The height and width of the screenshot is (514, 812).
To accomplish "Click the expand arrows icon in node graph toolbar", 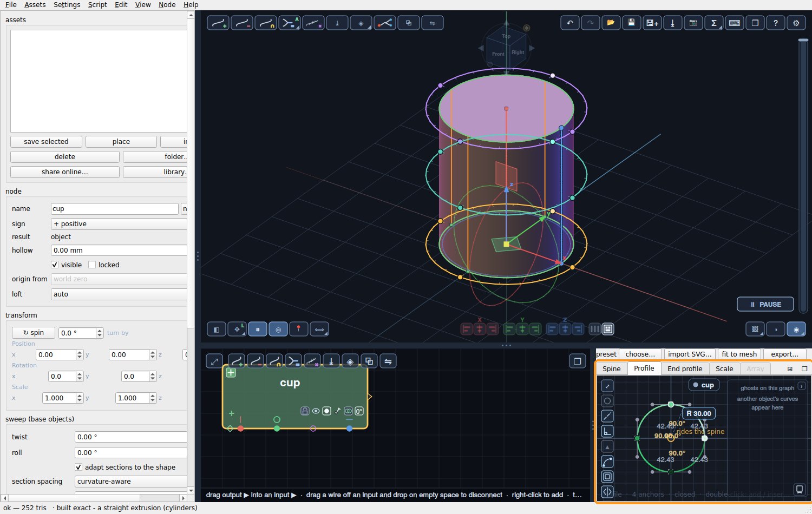I will coord(214,361).
